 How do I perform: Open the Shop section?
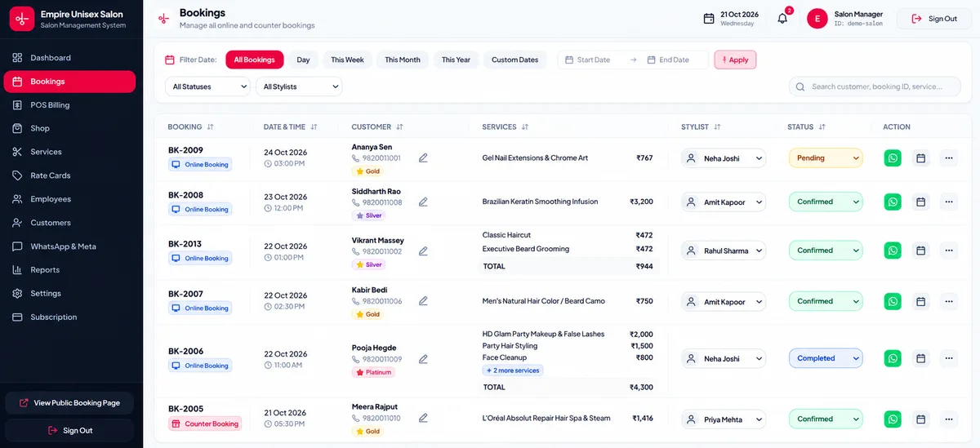(69, 128)
